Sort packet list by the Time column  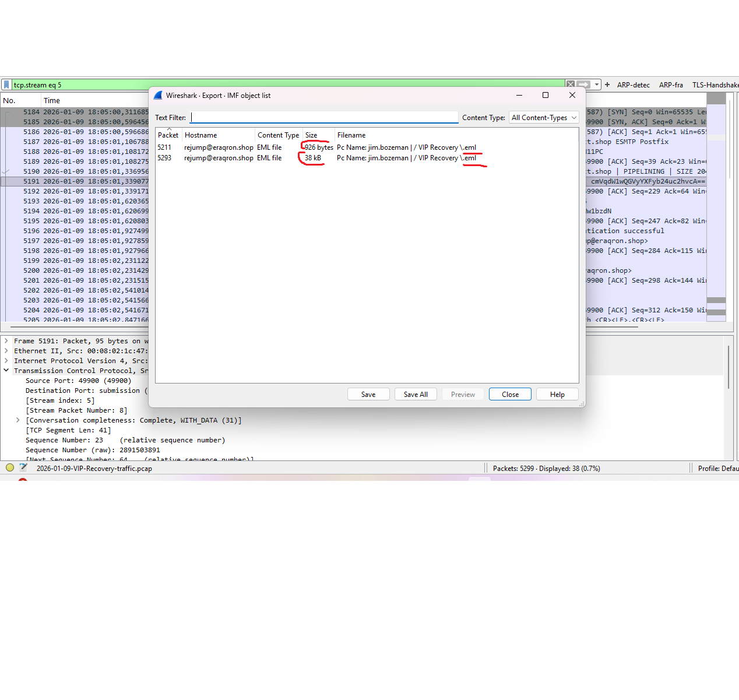coord(94,100)
